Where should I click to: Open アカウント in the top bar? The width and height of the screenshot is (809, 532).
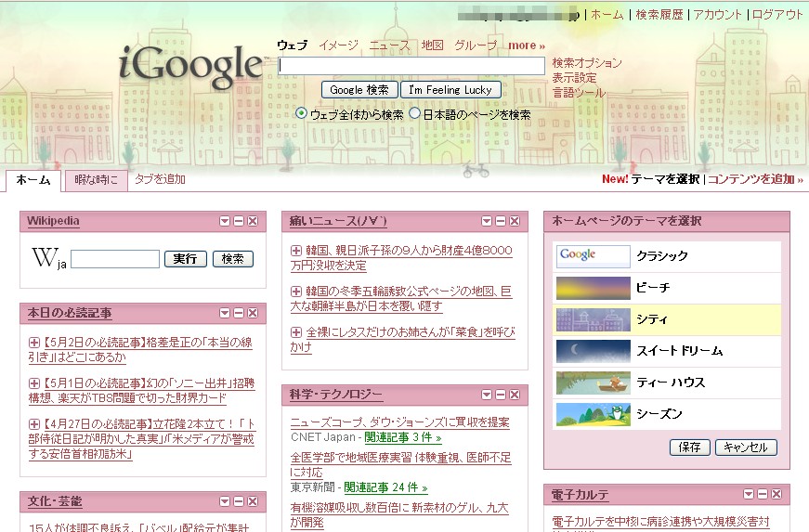click(717, 15)
